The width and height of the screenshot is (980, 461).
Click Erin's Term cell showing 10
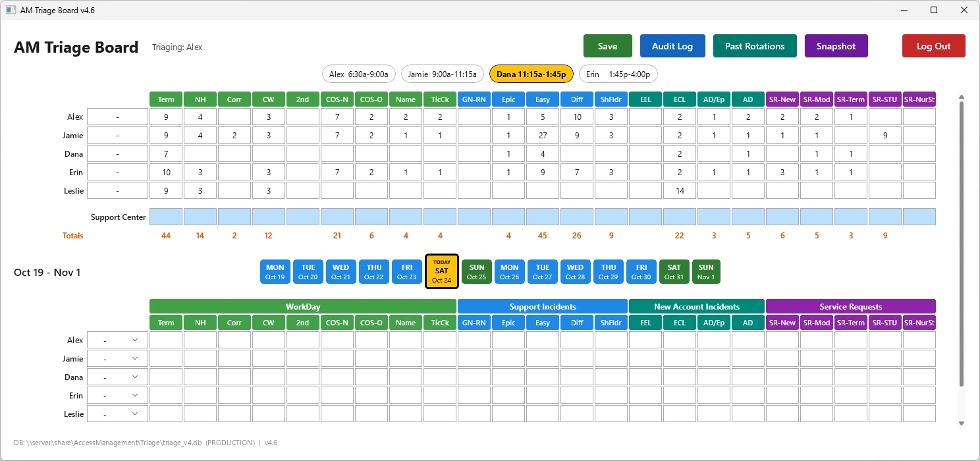166,172
